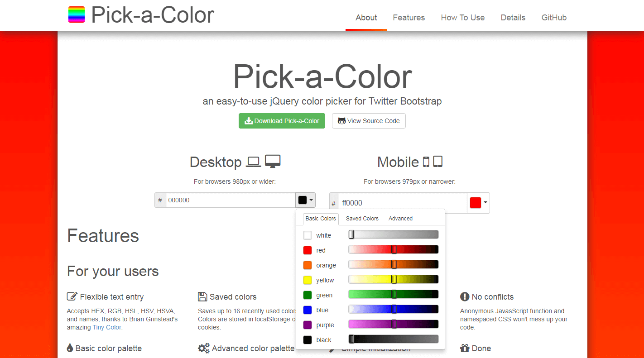Select the orange color swatch
Screen dimensions: 644x358
pos(308,265)
